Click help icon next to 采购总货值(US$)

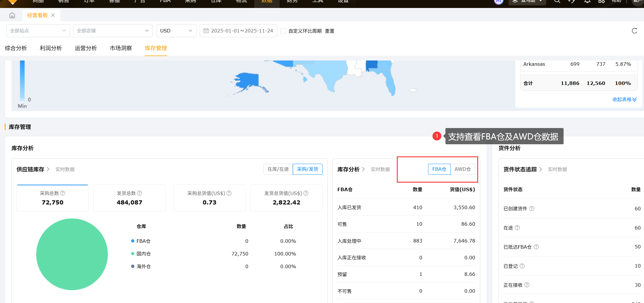pos(229,193)
